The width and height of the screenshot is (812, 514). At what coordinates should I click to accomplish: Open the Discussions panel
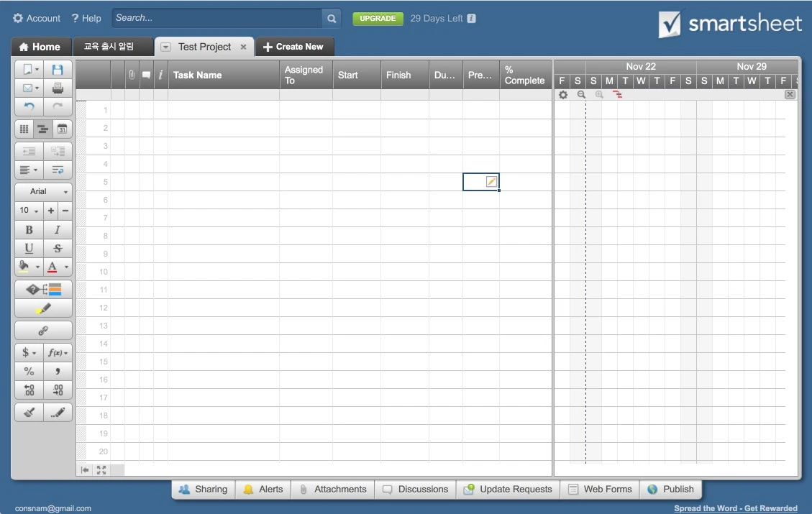[415, 489]
